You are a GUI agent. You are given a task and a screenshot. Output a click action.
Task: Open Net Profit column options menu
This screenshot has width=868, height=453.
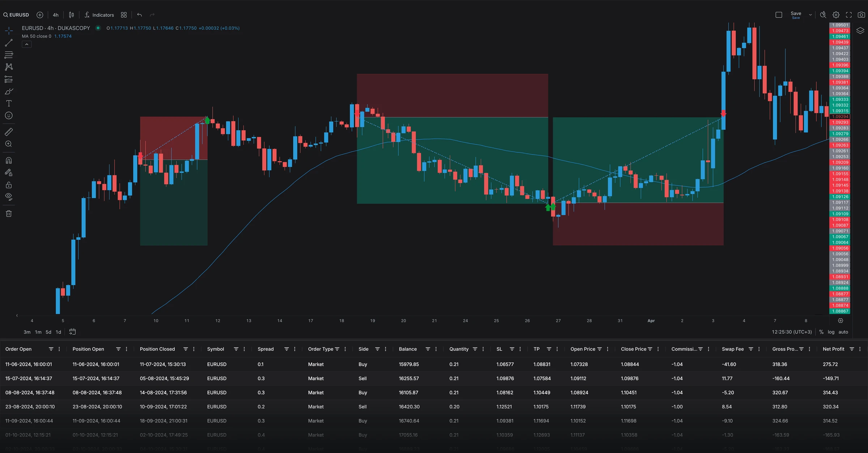tap(860, 349)
